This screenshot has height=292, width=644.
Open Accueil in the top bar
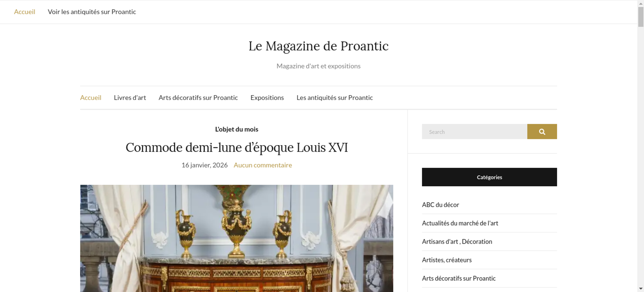[x=24, y=12]
